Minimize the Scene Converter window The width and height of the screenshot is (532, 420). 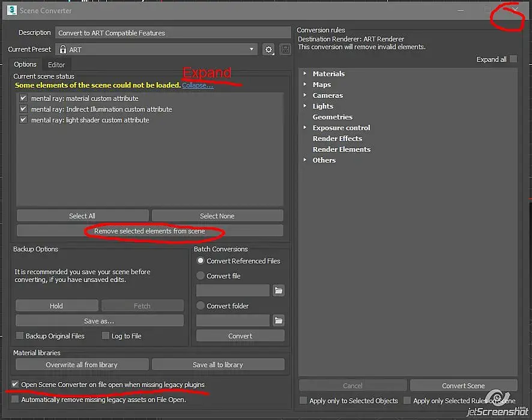461,11
